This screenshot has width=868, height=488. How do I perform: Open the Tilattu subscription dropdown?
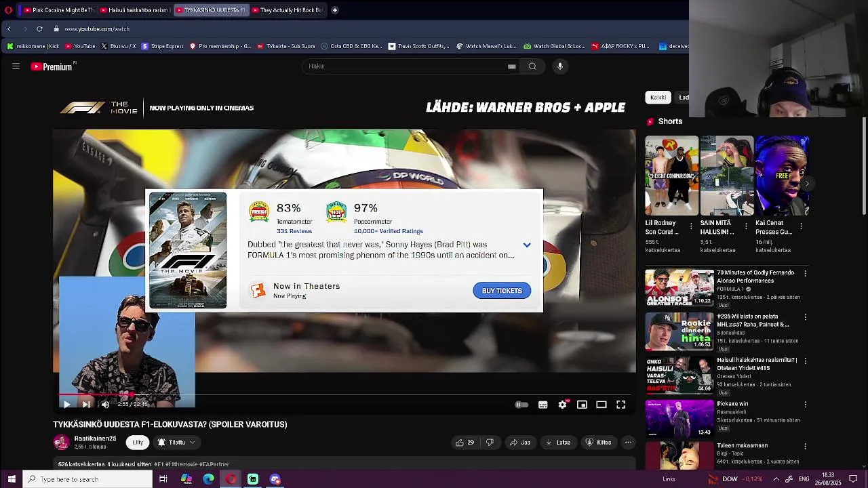(176, 443)
